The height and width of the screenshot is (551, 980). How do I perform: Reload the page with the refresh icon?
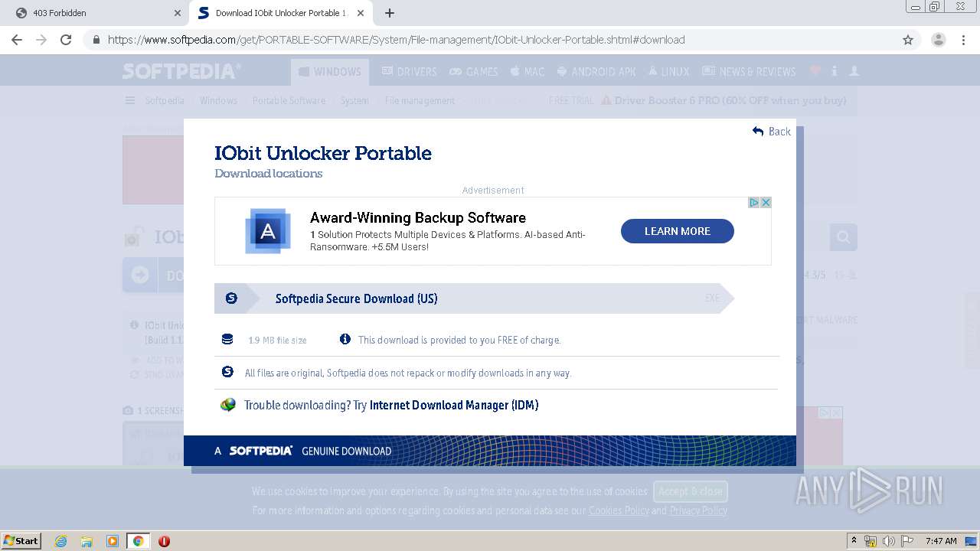pyautogui.click(x=66, y=40)
